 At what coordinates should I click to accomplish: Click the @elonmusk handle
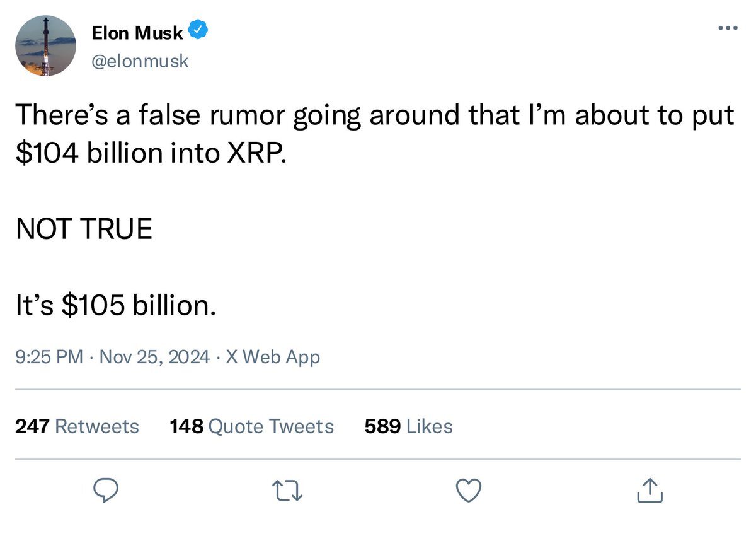(139, 61)
